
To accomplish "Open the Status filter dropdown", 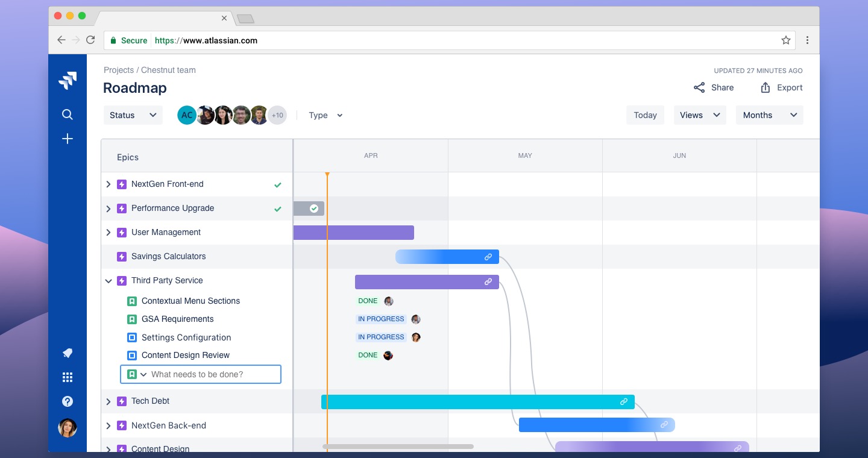I will coord(133,115).
